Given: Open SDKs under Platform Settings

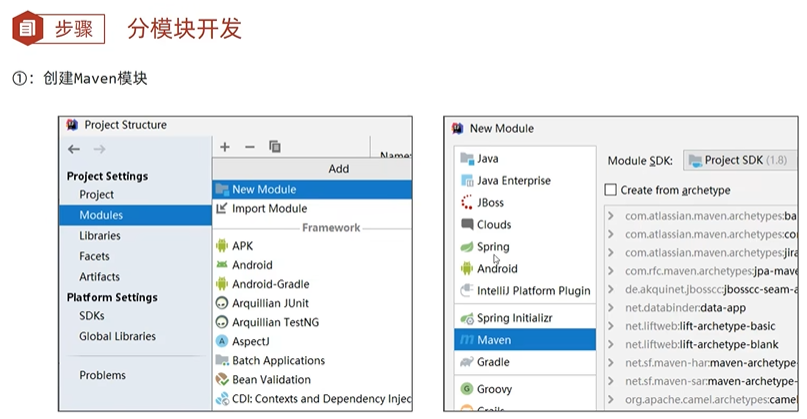Looking at the screenshot, I should (x=92, y=316).
